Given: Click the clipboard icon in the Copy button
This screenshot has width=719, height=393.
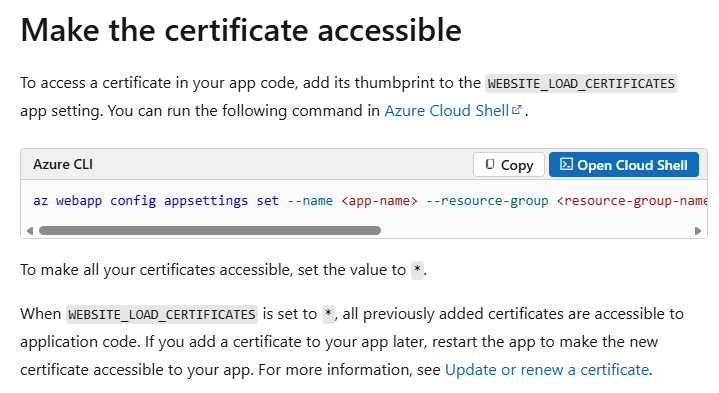Looking at the screenshot, I should 490,164.
